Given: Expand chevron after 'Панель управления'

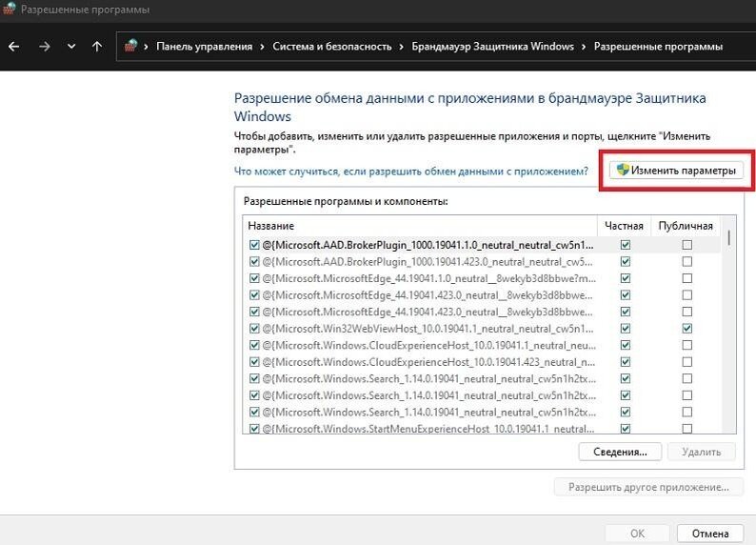Looking at the screenshot, I should tap(262, 47).
